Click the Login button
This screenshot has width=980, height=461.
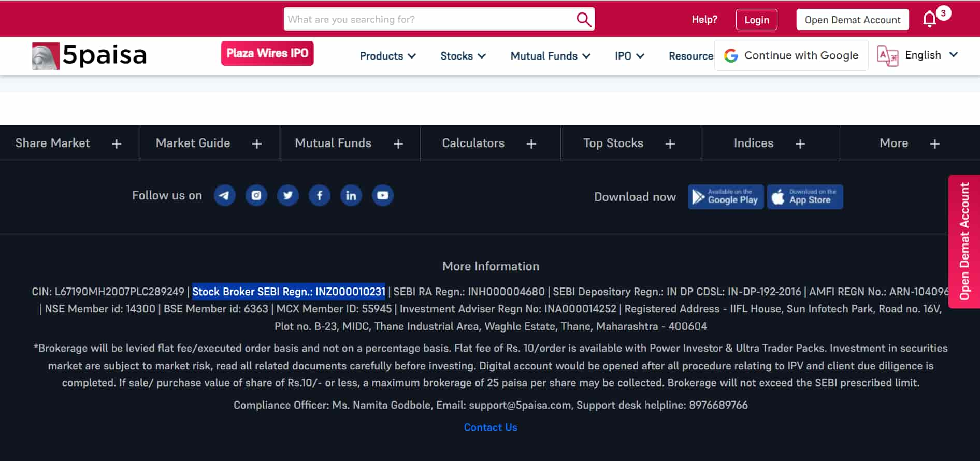[x=756, y=20]
